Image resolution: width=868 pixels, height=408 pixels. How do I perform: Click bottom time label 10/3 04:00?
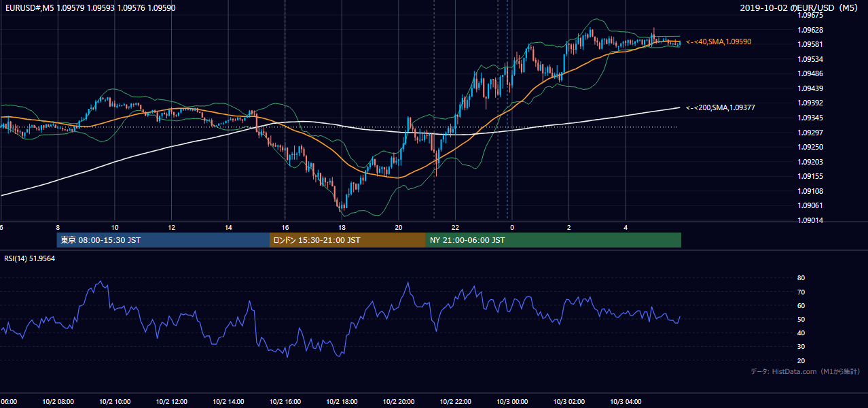point(626,402)
